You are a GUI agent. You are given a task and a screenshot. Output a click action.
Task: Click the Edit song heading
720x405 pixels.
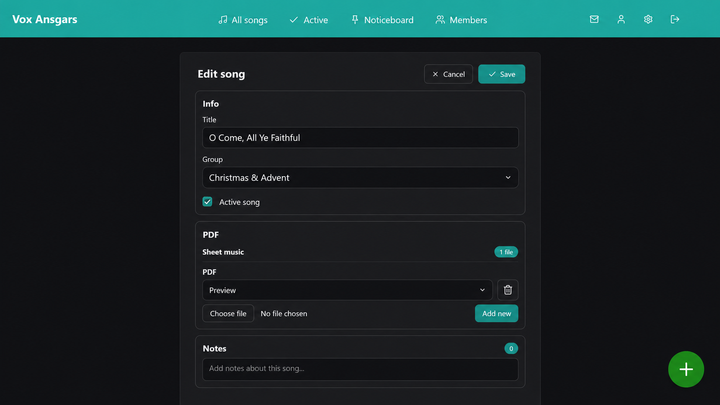point(221,74)
